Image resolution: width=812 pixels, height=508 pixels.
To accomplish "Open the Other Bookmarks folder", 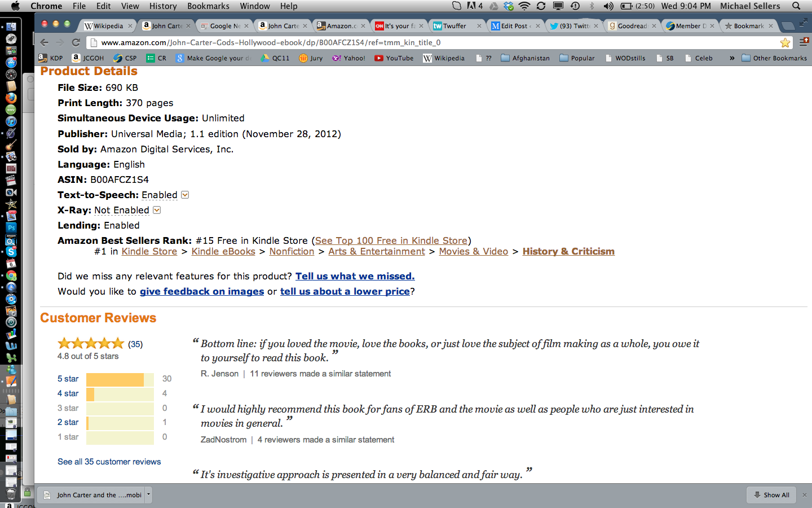I will [774, 58].
